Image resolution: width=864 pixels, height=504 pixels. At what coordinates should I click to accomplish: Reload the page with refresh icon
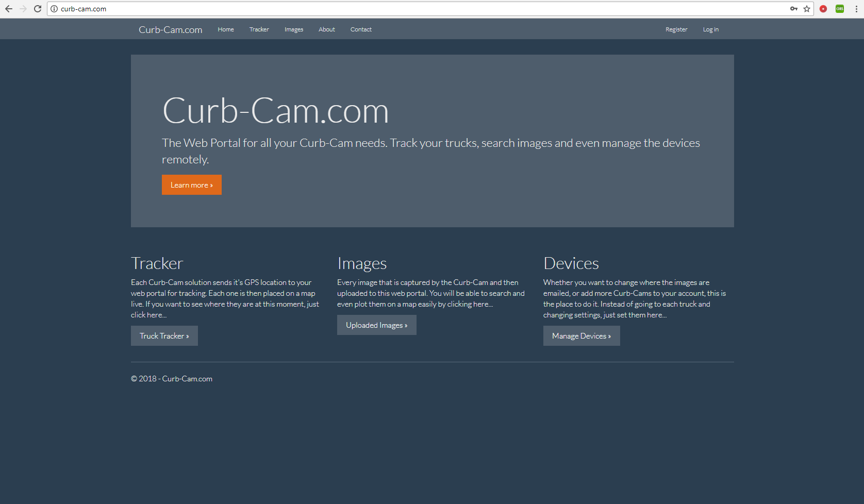(38, 9)
